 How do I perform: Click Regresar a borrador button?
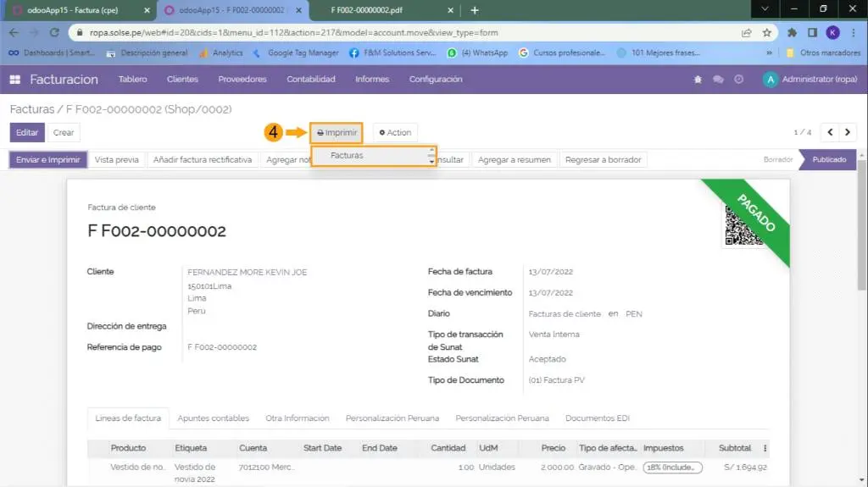point(603,159)
